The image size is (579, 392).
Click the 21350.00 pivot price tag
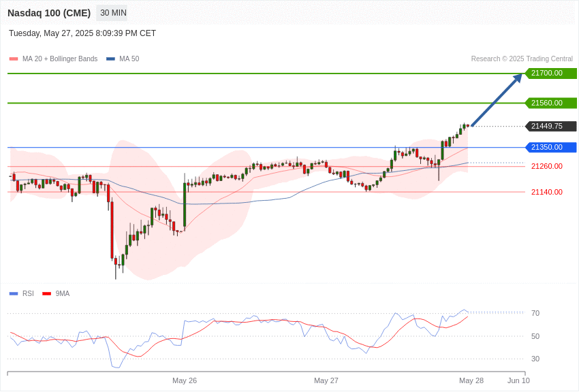tap(551, 147)
